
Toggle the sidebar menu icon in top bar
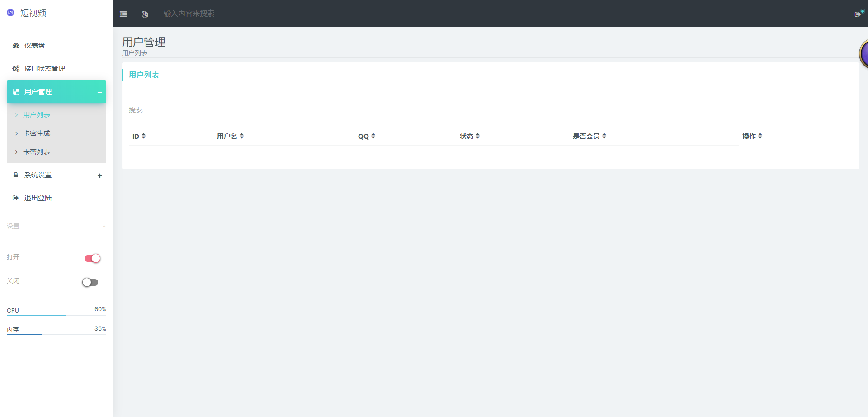point(123,14)
